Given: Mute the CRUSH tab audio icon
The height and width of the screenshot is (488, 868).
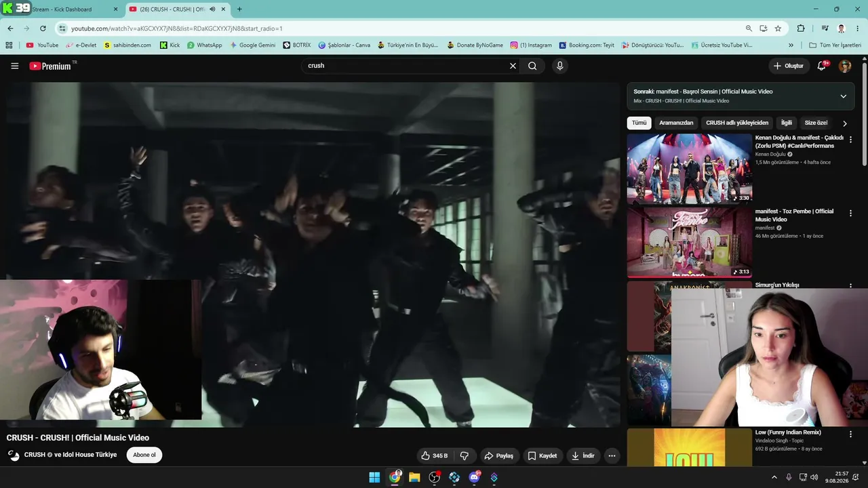Looking at the screenshot, I should pyautogui.click(x=212, y=9).
